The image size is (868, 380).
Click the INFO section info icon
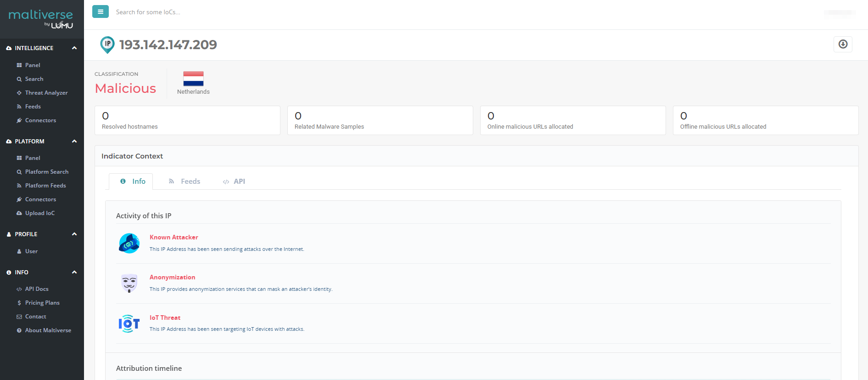[x=9, y=272]
